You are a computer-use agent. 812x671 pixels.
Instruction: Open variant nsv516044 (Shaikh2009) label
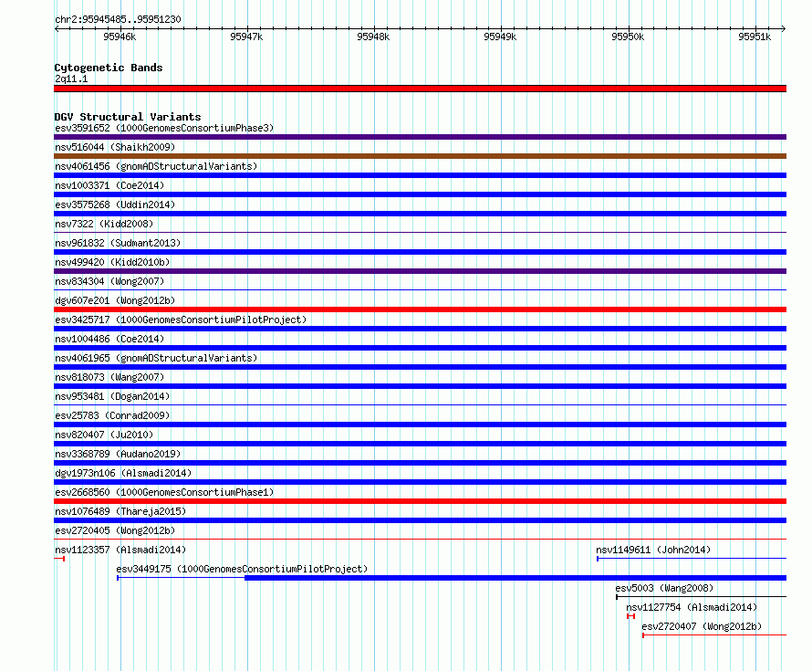point(115,147)
